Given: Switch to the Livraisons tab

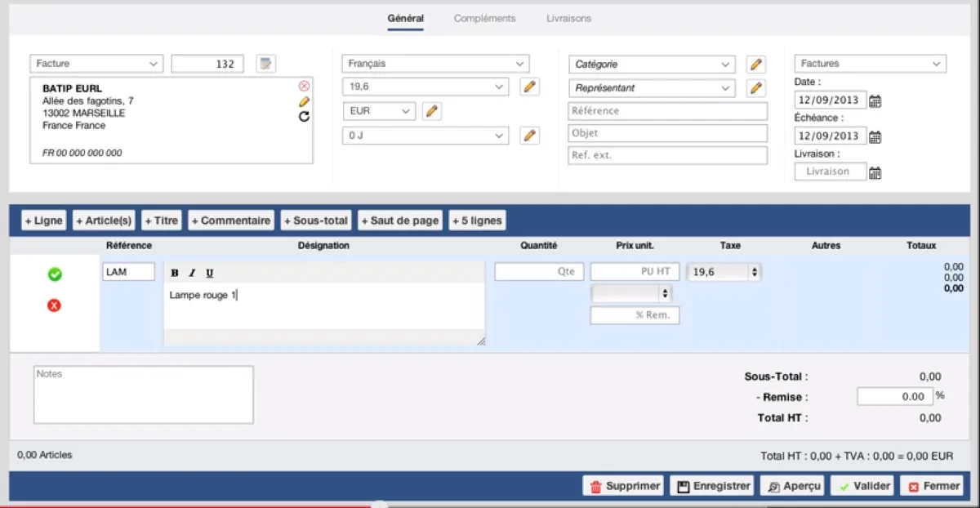Looking at the screenshot, I should tap(569, 18).
